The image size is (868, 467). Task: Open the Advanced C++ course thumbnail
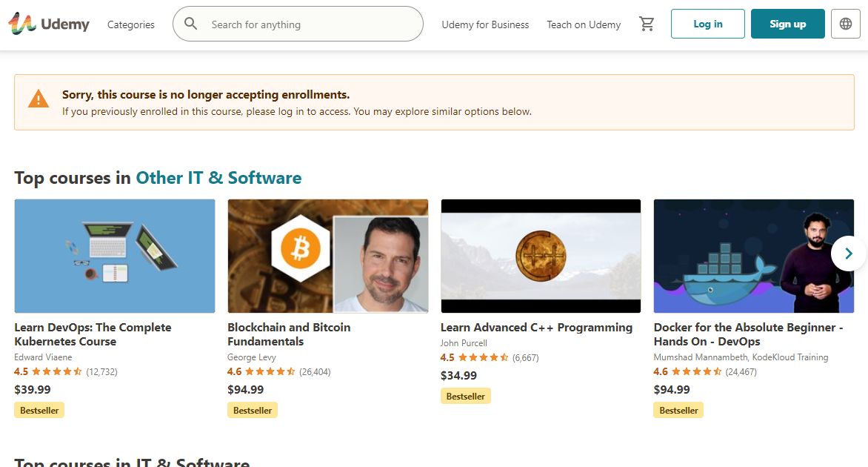[541, 256]
